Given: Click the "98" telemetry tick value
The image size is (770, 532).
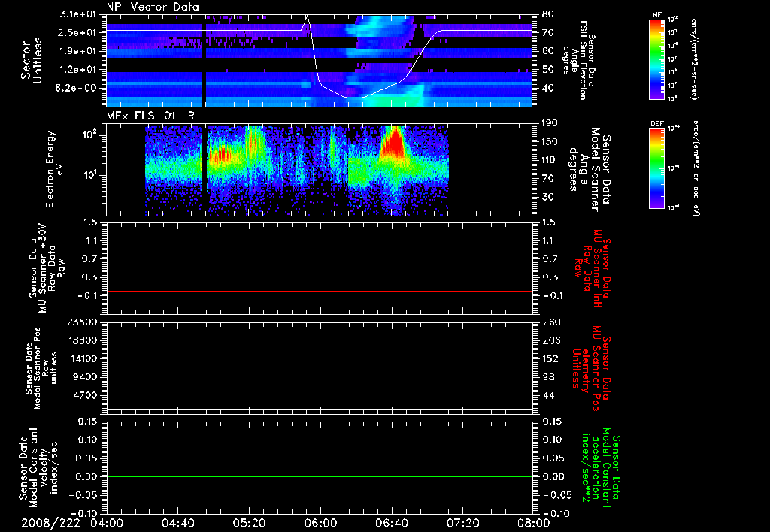Looking at the screenshot, I should point(548,377).
